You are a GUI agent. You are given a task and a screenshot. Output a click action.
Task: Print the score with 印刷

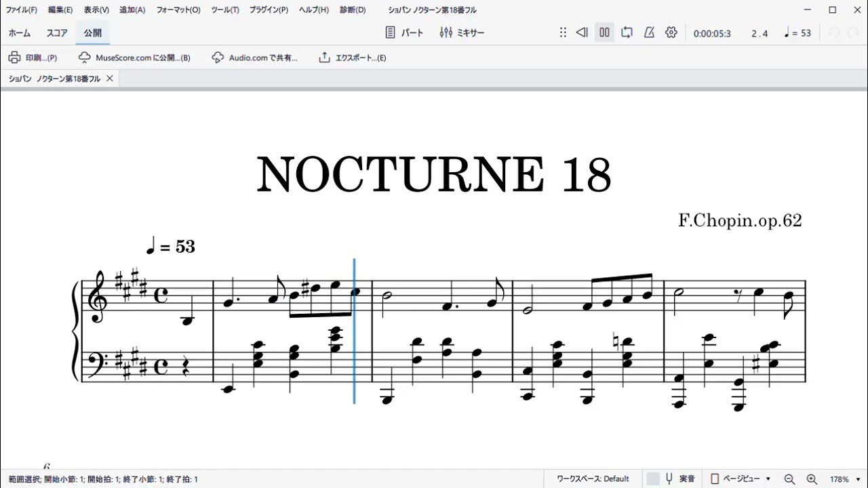coord(33,58)
